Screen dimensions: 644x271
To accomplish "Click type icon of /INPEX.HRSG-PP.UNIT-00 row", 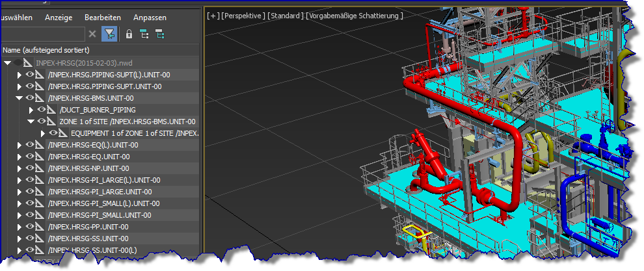I will [39, 227].
